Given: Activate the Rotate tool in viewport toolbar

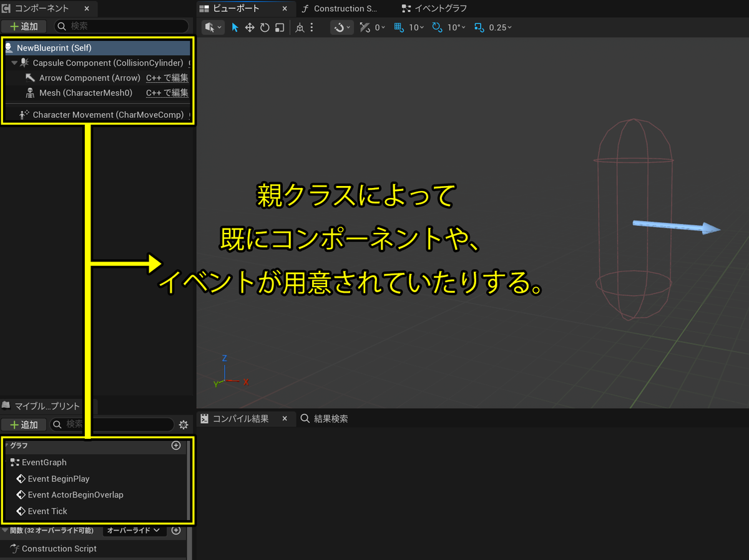Looking at the screenshot, I should click(x=265, y=27).
